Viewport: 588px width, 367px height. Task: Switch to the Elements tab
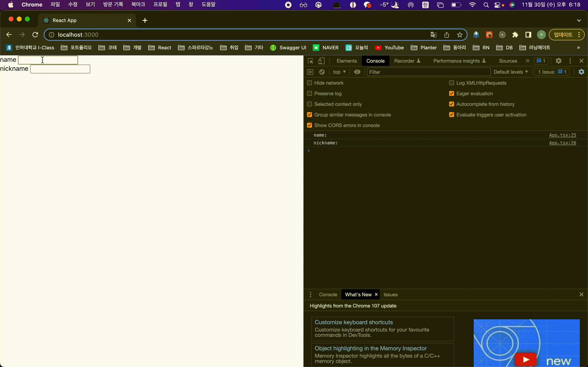(x=346, y=61)
